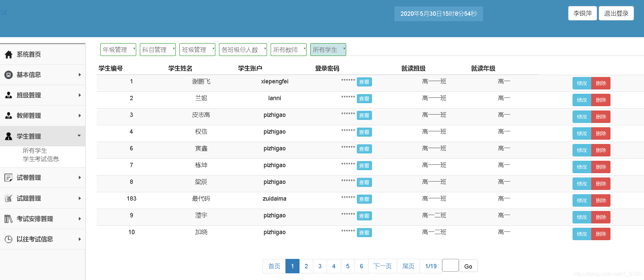
Task: Go to page 6
Action: point(362,266)
